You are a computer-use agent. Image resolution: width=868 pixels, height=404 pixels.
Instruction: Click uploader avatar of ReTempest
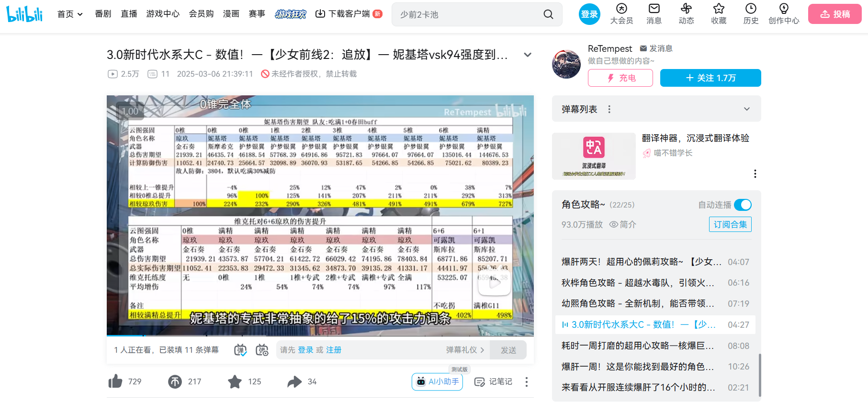(x=566, y=64)
